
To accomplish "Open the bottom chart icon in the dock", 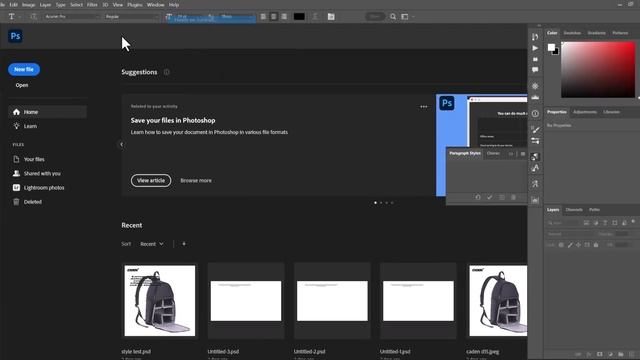I will (x=535, y=200).
